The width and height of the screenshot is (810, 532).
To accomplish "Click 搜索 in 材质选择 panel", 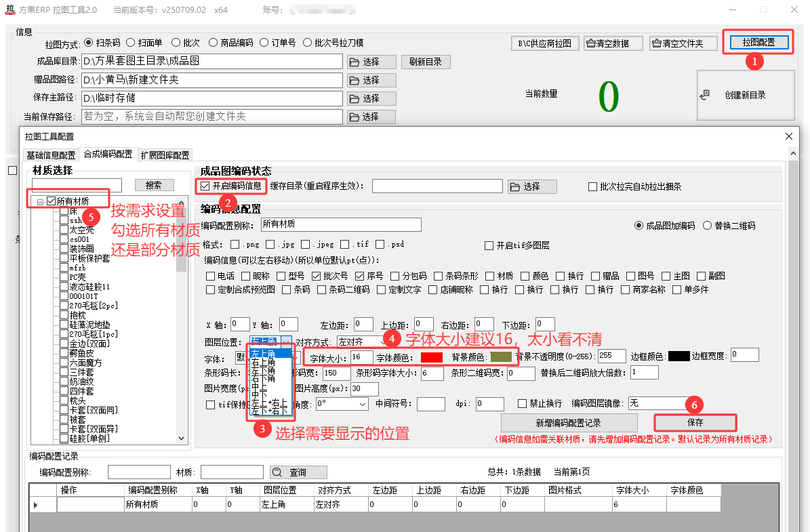I will (x=154, y=185).
